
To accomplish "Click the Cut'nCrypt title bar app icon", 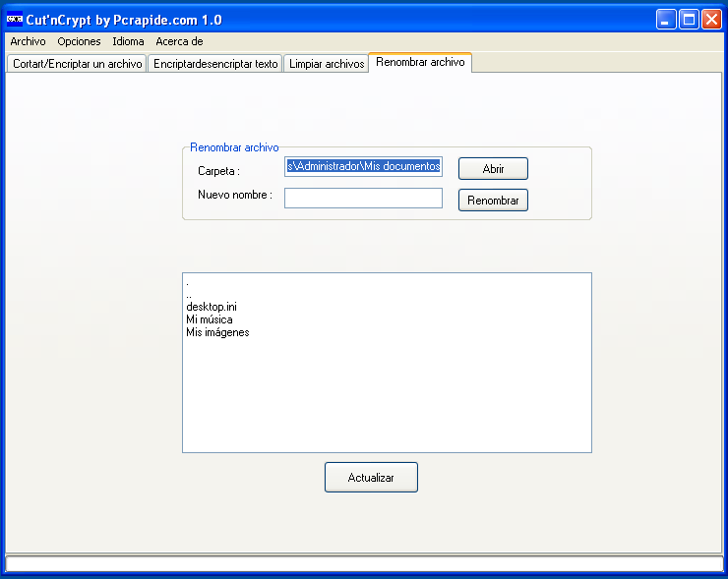I will 15,20.
